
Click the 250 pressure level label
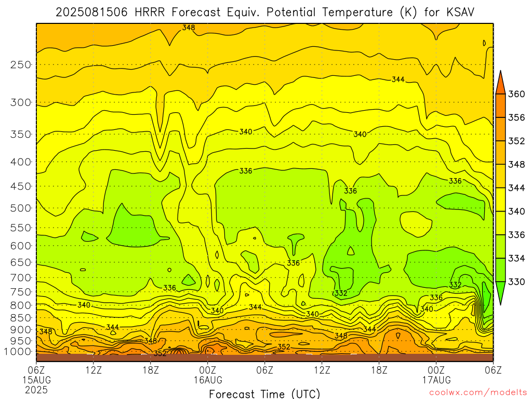click(x=21, y=64)
